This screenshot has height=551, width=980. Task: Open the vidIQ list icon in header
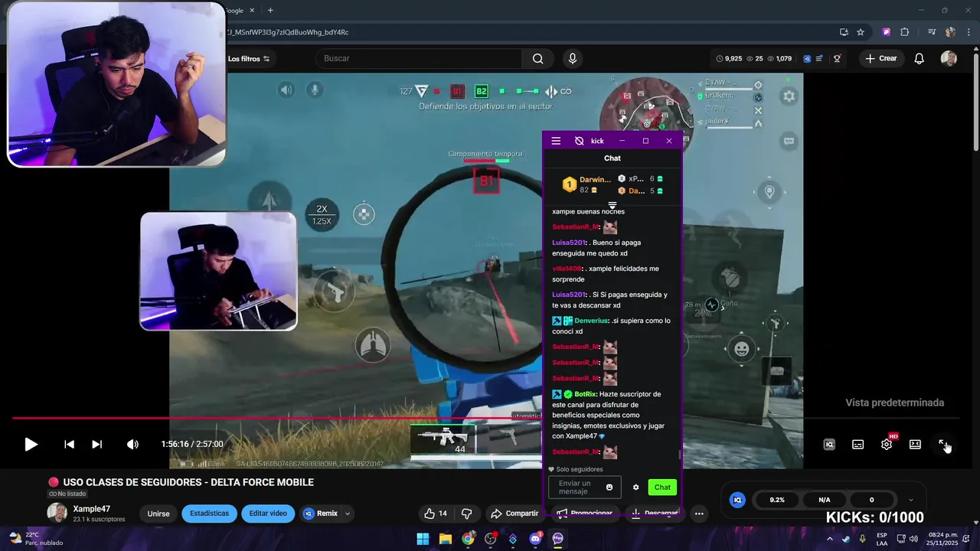point(820,59)
